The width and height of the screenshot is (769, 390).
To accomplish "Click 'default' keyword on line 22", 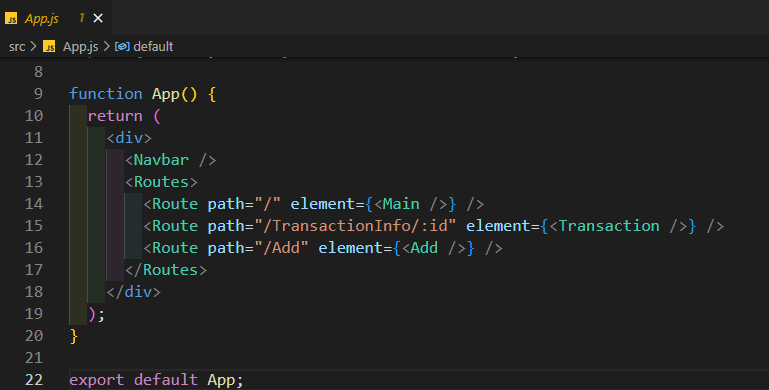I will click(166, 380).
